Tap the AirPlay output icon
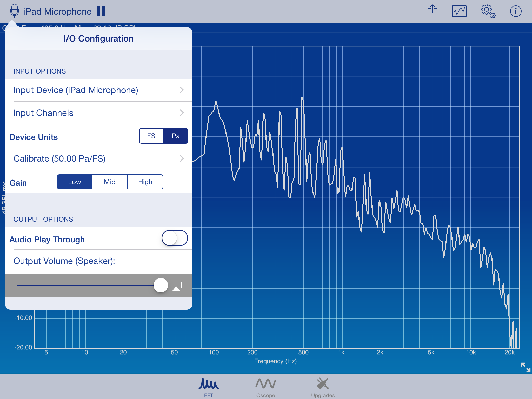Screen dimensions: 532x399 point(176,286)
